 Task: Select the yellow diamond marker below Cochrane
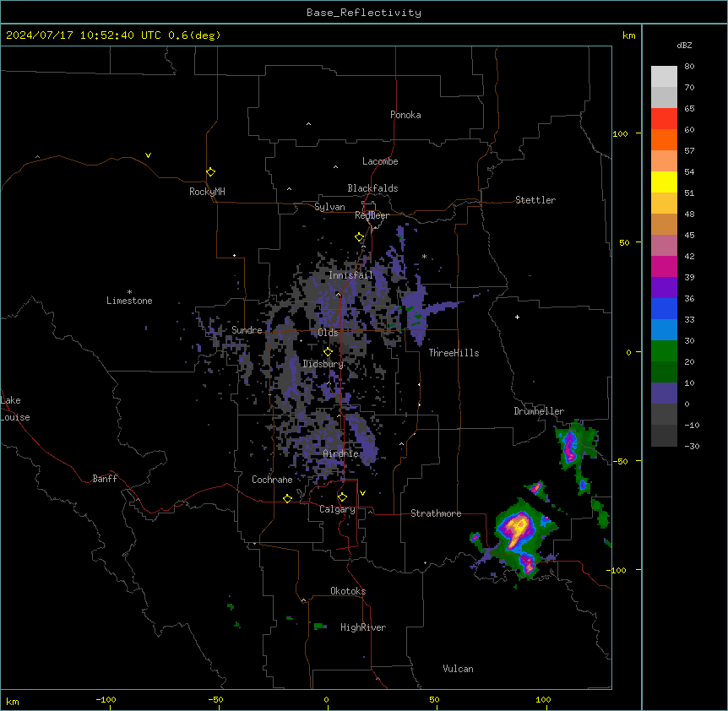coord(287,498)
